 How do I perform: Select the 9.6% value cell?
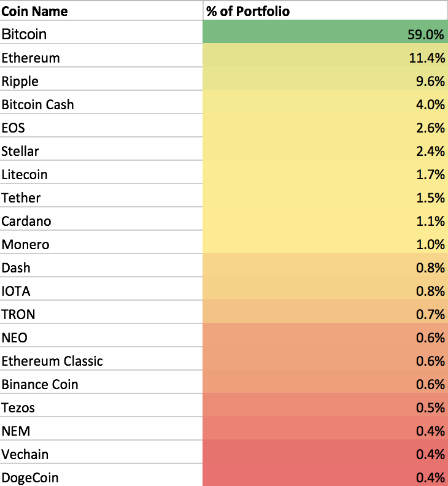325,82
